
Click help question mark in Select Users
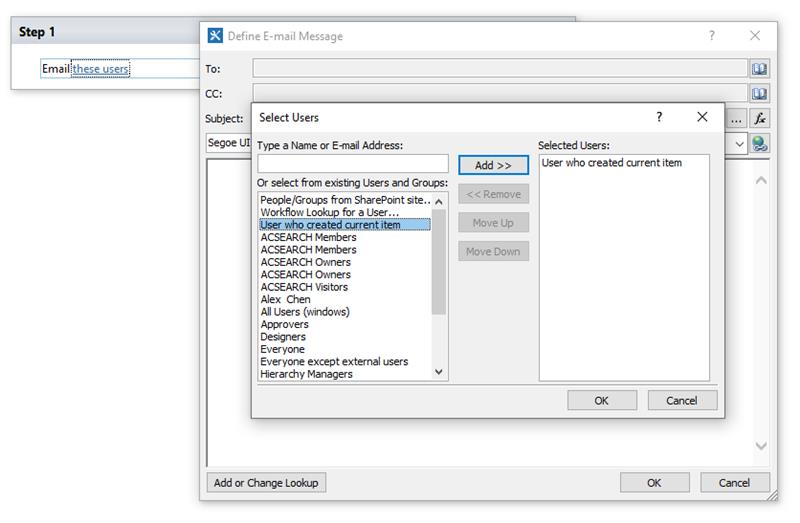click(x=659, y=117)
